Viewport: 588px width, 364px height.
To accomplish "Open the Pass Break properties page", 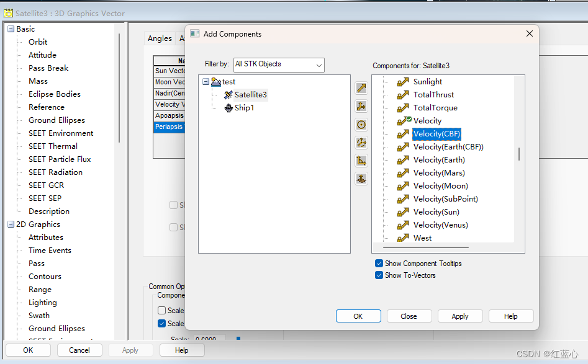I will 48,68.
